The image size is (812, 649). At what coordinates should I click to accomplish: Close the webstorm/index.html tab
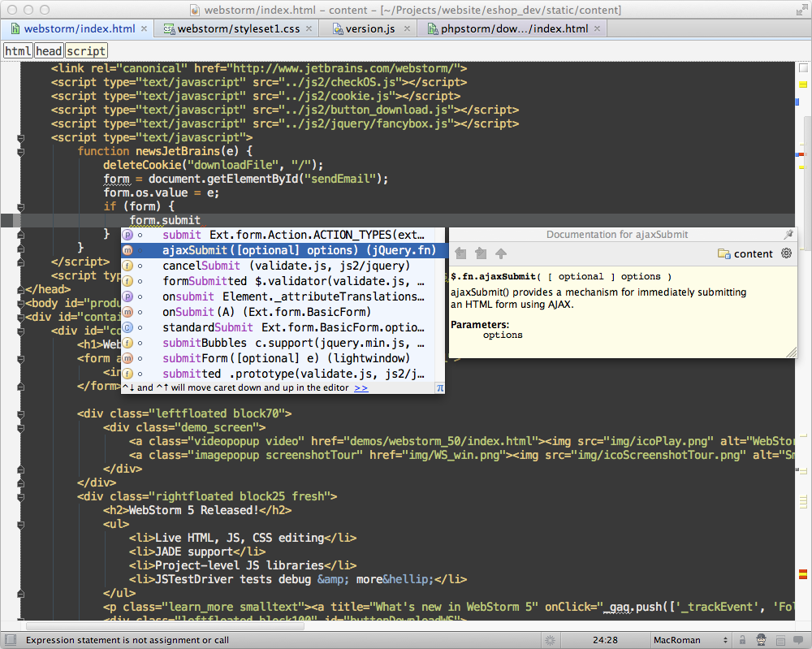pos(144,28)
